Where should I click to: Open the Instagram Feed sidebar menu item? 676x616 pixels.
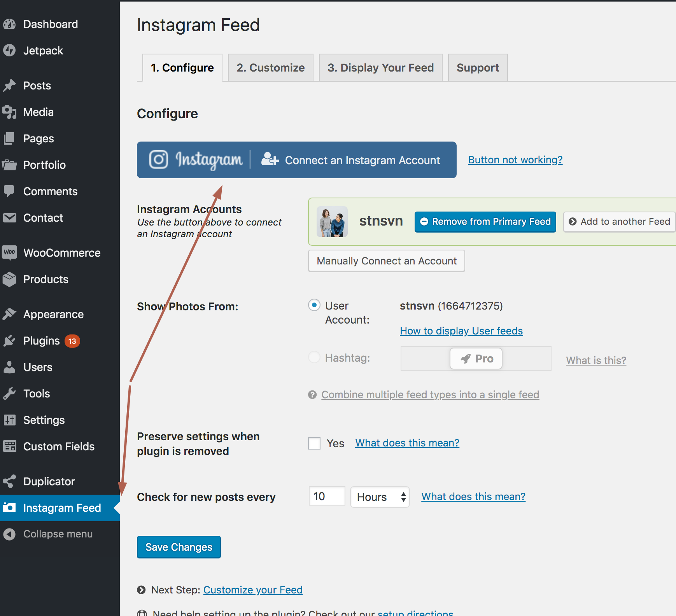(60, 508)
